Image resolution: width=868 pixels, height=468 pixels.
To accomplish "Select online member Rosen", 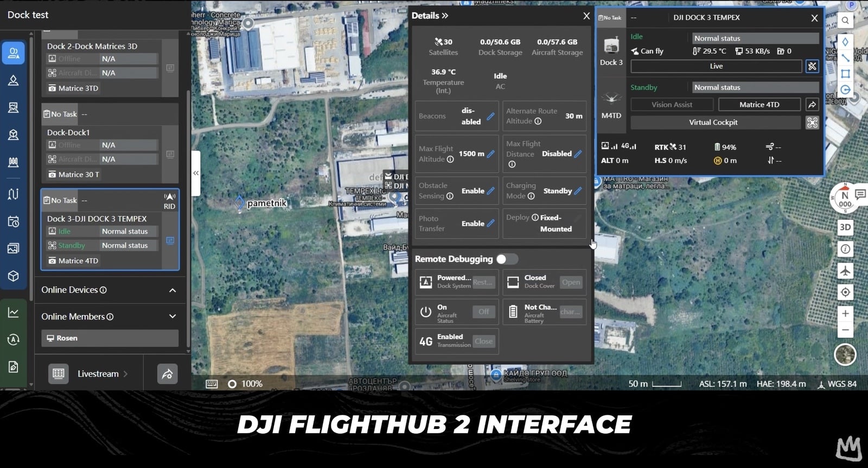I will tap(110, 338).
